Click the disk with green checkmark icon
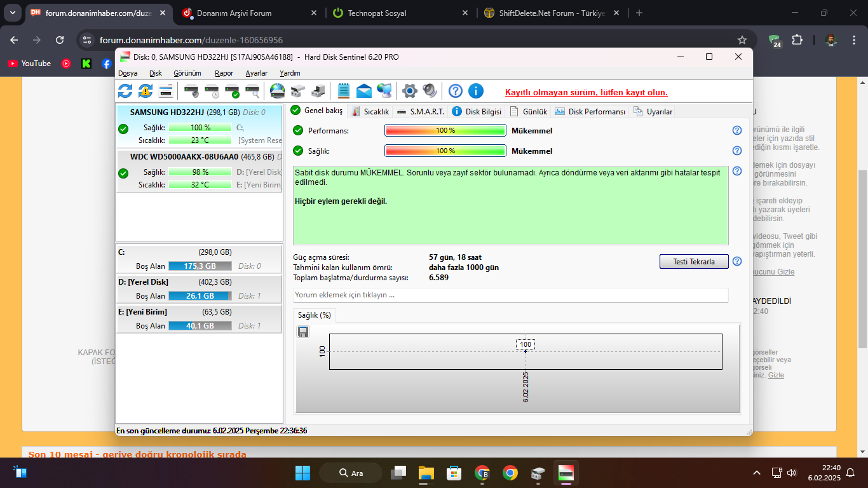Screen dimensions: 868x488 pos(233,91)
